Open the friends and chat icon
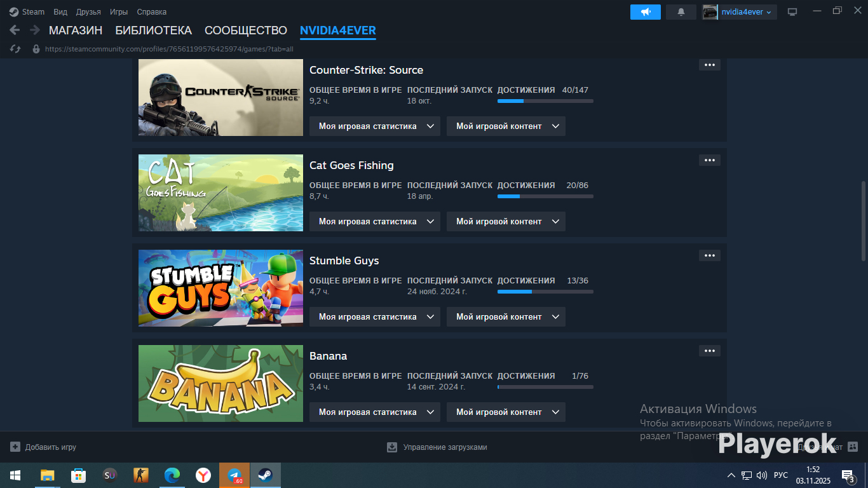 point(853,447)
